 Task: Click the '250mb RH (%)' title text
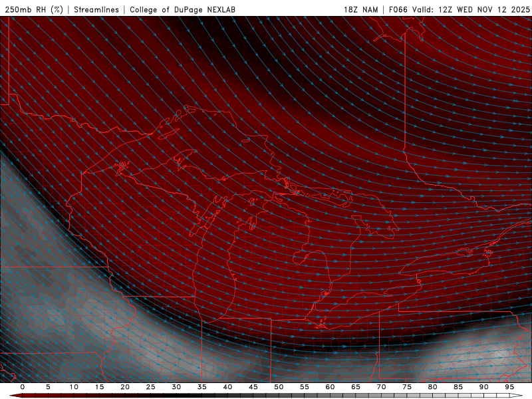[x=34, y=9]
